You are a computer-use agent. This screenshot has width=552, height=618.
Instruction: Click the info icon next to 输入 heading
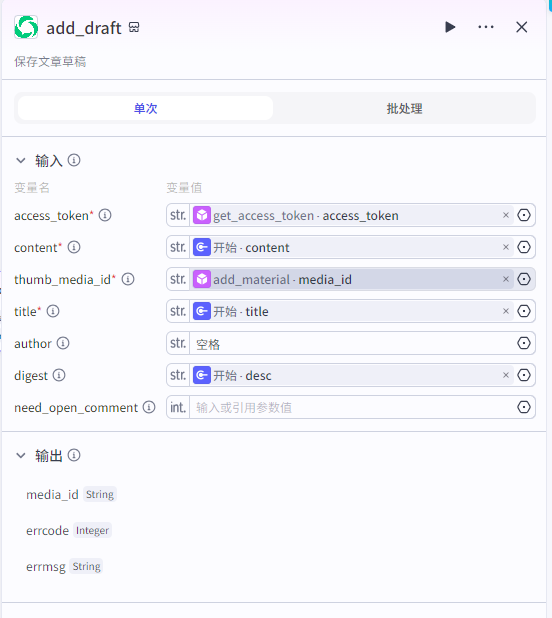pyautogui.click(x=74, y=160)
